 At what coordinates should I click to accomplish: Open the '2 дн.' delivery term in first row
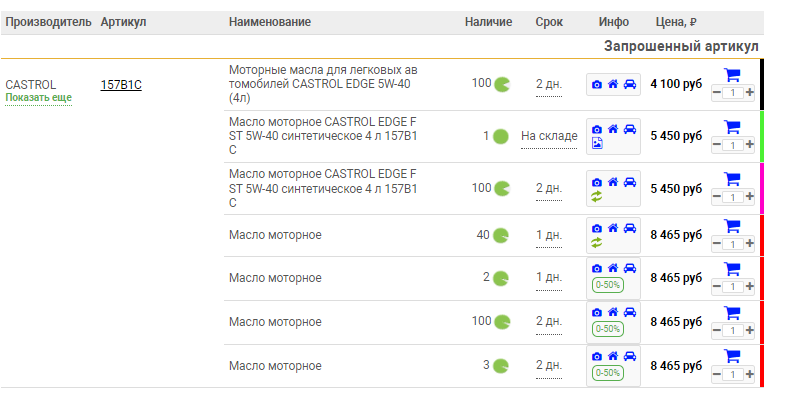(549, 85)
